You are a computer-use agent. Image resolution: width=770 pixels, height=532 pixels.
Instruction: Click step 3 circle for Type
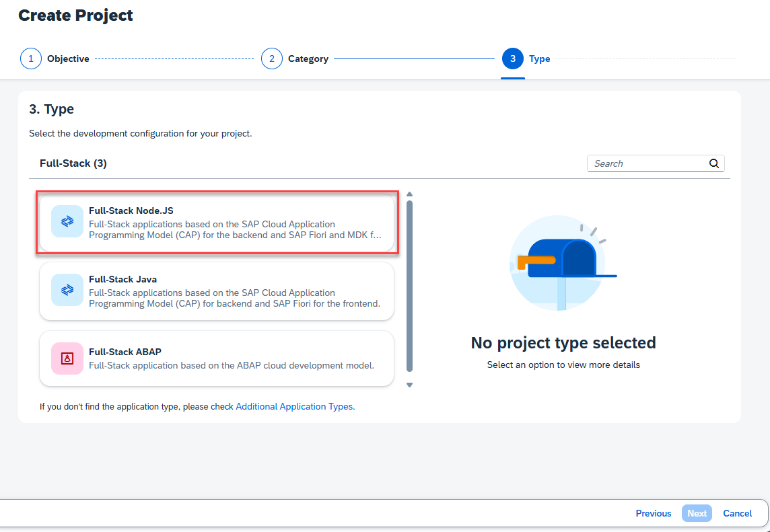point(513,59)
